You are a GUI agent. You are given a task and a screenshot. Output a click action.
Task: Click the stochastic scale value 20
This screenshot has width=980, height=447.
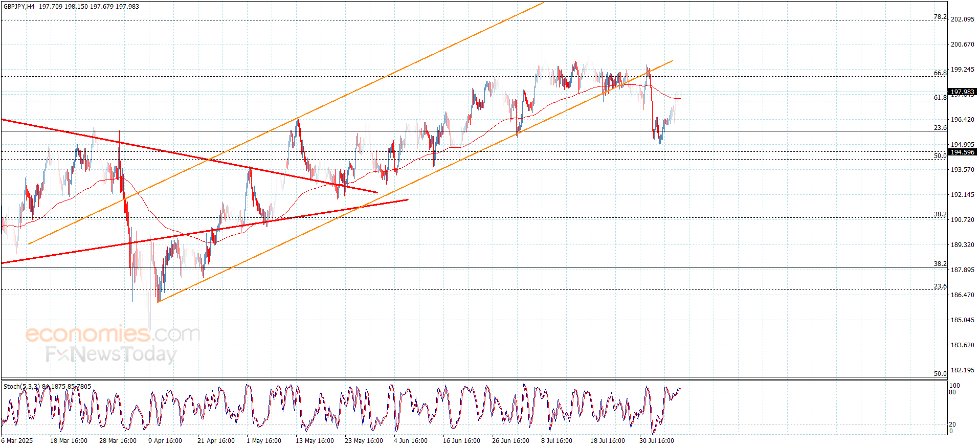pos(952,424)
